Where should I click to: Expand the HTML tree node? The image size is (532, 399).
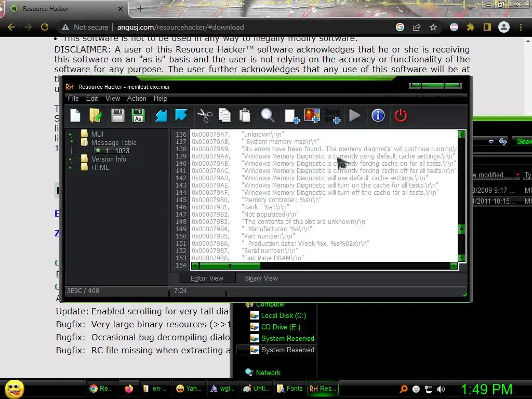pyautogui.click(x=71, y=168)
